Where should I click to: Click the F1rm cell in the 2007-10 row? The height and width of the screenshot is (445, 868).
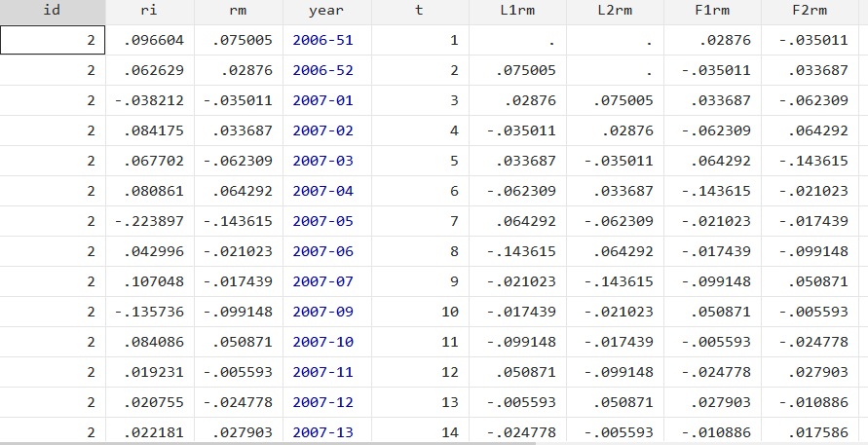point(712,342)
